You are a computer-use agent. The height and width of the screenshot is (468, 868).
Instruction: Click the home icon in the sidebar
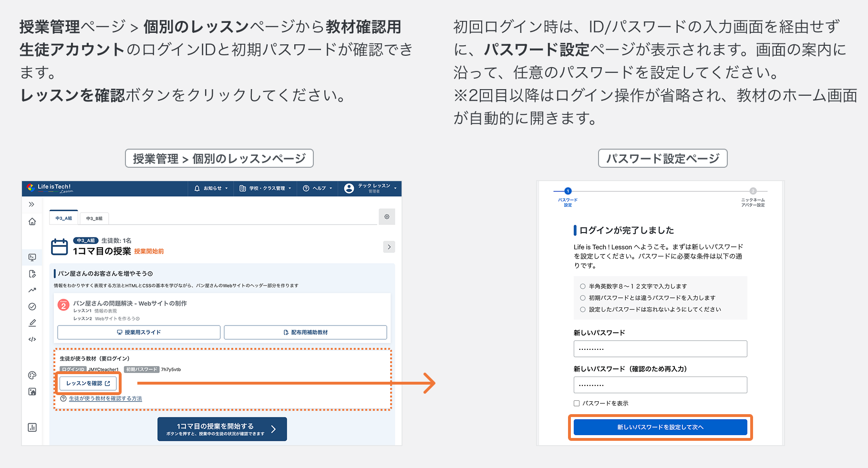(32, 222)
